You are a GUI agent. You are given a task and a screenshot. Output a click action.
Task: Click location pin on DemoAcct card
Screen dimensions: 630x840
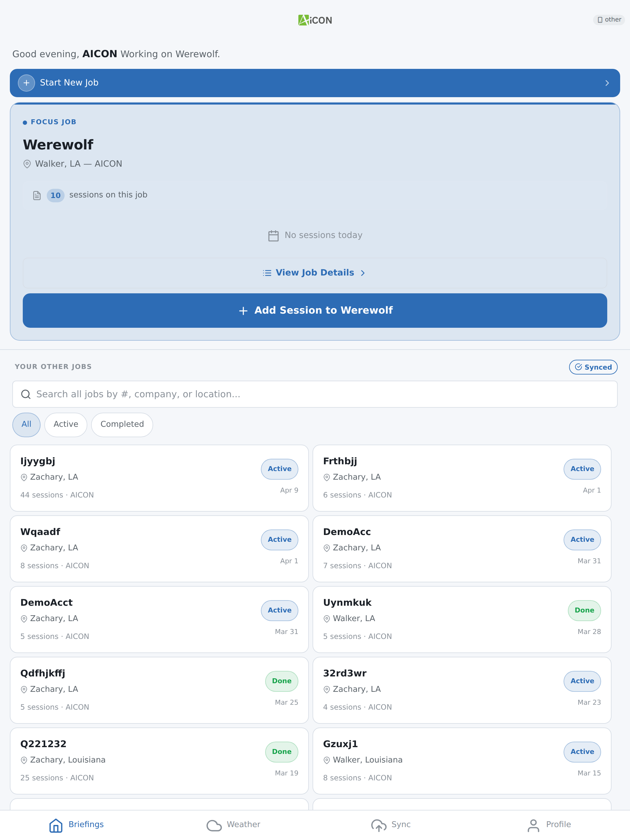tap(24, 619)
